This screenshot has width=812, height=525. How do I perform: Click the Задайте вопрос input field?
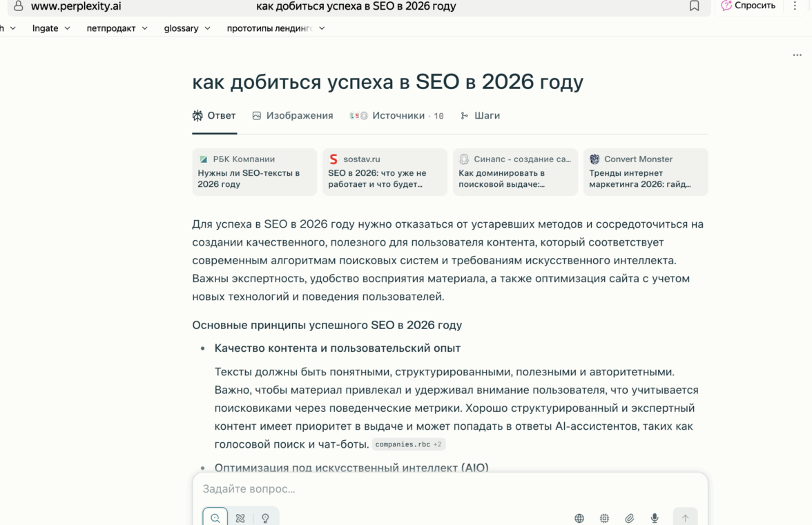(449, 489)
